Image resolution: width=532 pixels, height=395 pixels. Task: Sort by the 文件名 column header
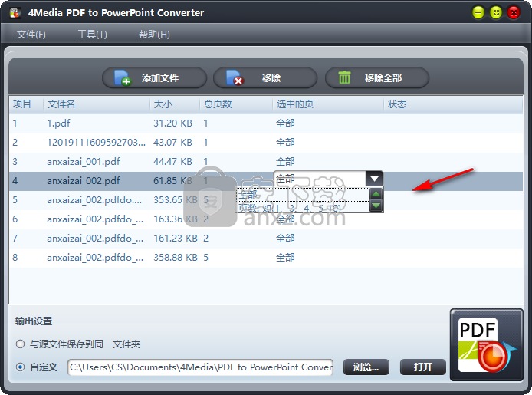pyautogui.click(x=97, y=104)
